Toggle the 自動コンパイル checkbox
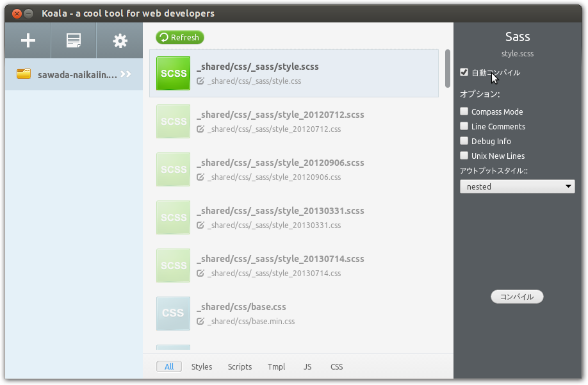 (x=464, y=72)
